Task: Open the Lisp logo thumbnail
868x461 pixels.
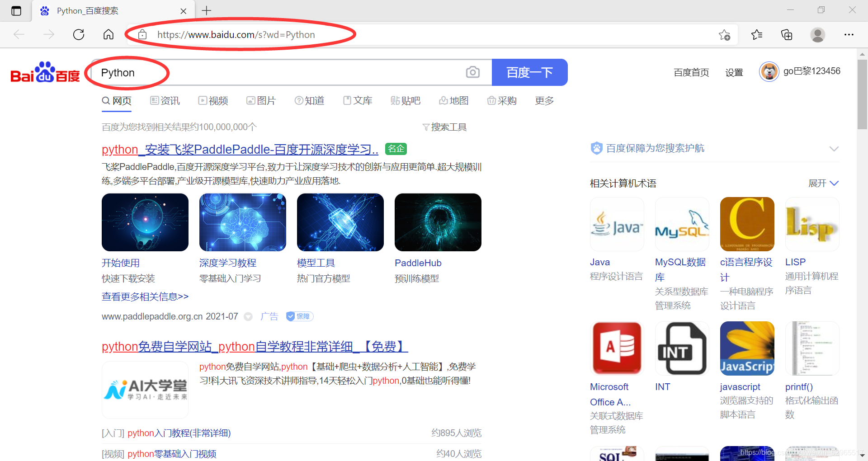Action: 812,224
